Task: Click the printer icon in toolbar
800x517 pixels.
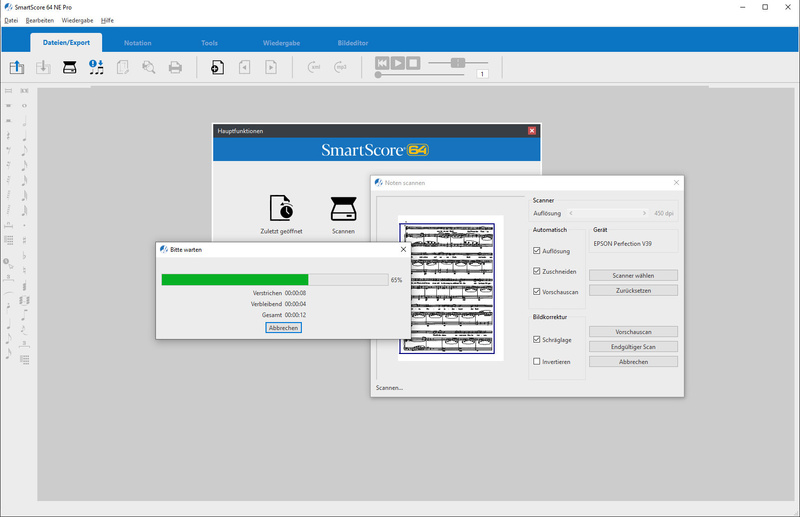Action: 176,67
